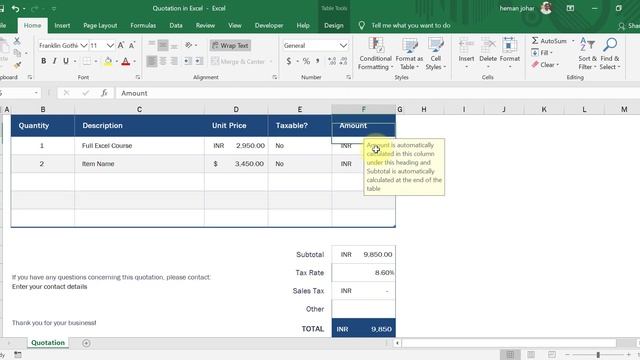
Task: Switch to the Data tab
Action: coord(176,25)
